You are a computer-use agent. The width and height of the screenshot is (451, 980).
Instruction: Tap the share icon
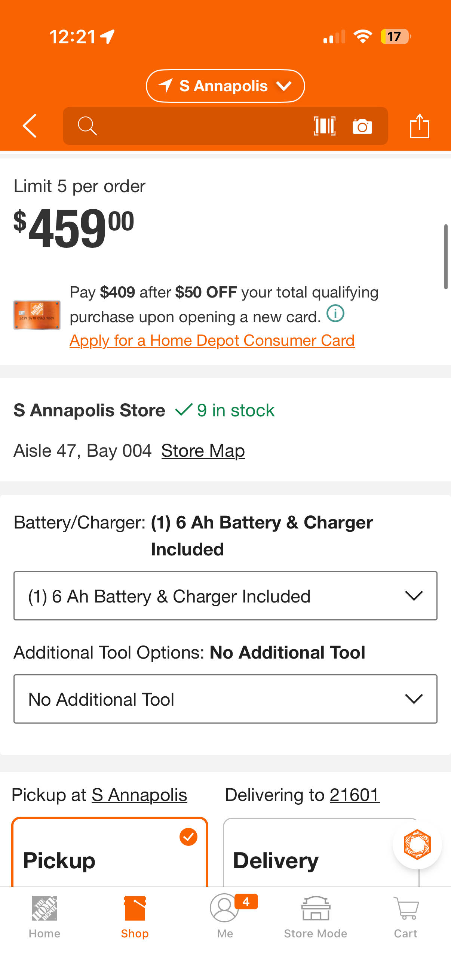coord(420,126)
